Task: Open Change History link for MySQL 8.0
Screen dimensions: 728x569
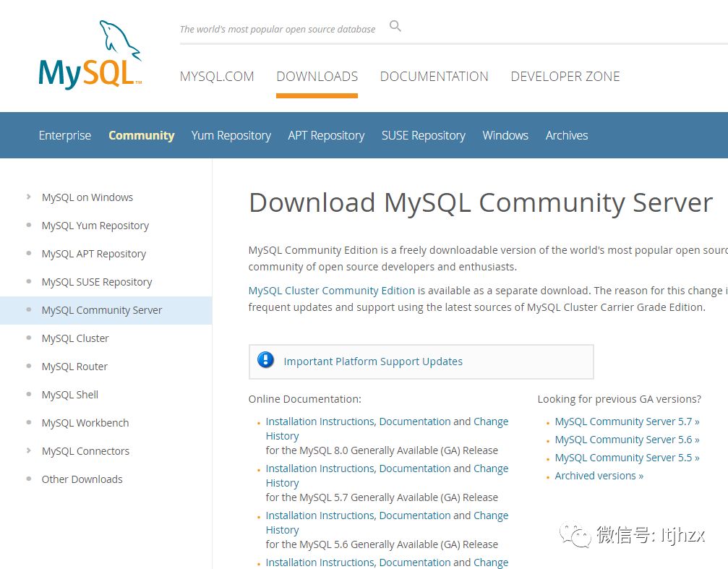Action: point(491,422)
